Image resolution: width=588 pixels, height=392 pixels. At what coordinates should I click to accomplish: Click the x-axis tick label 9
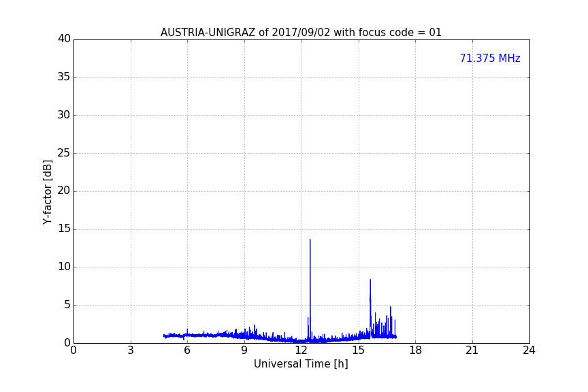click(x=244, y=350)
